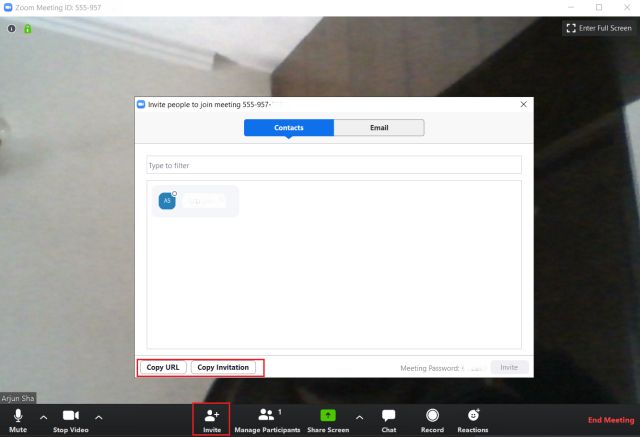Focus the Type to filter field
This screenshot has width=640, height=437.
pyautogui.click(x=334, y=165)
